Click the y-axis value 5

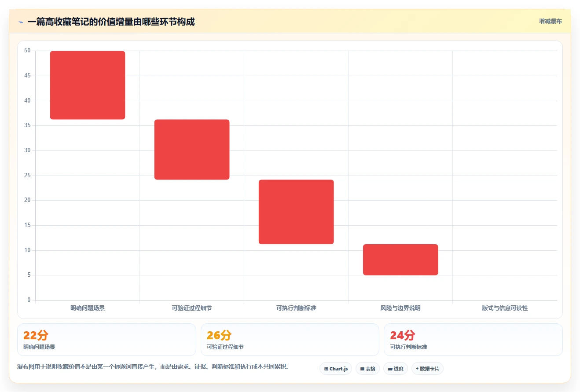[x=29, y=275]
